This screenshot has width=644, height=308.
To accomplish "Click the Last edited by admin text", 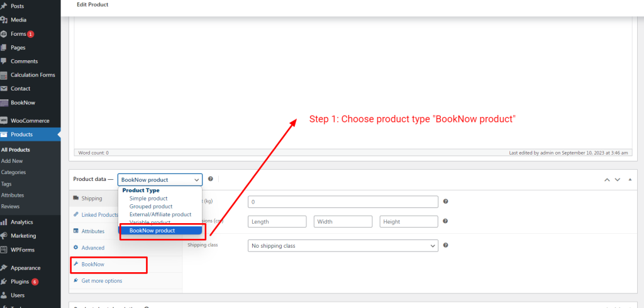I will tap(569, 153).
